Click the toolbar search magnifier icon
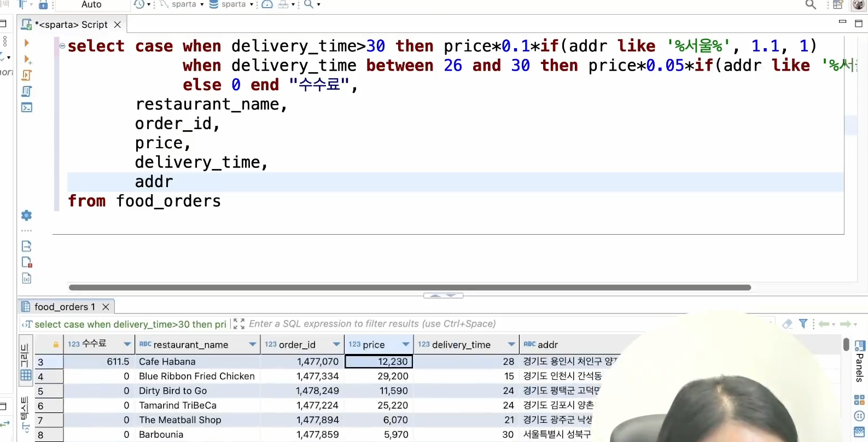 coord(309,4)
